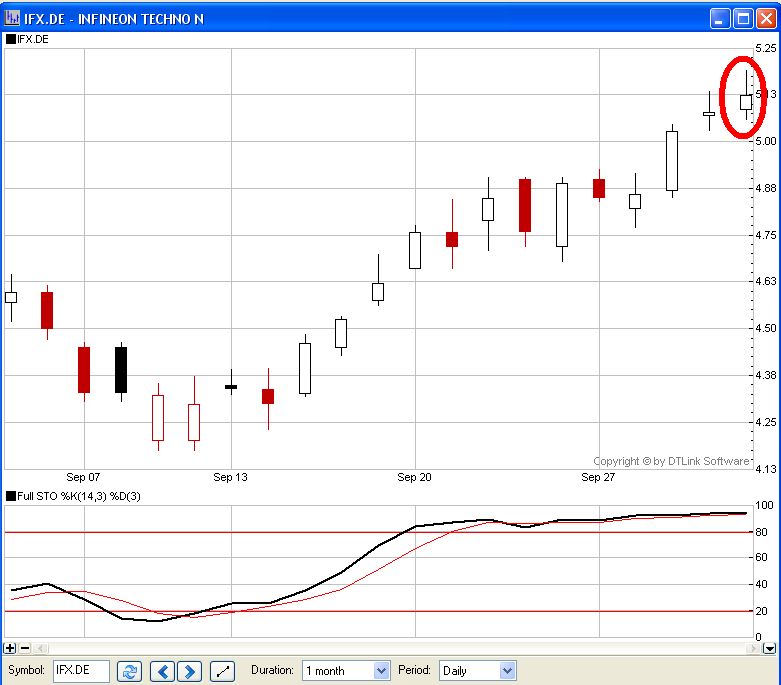Click the refresh chart icon button

(x=130, y=671)
